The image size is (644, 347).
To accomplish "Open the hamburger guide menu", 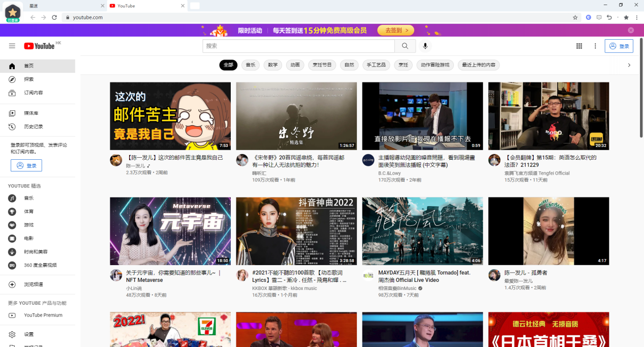I will pyautogui.click(x=12, y=46).
